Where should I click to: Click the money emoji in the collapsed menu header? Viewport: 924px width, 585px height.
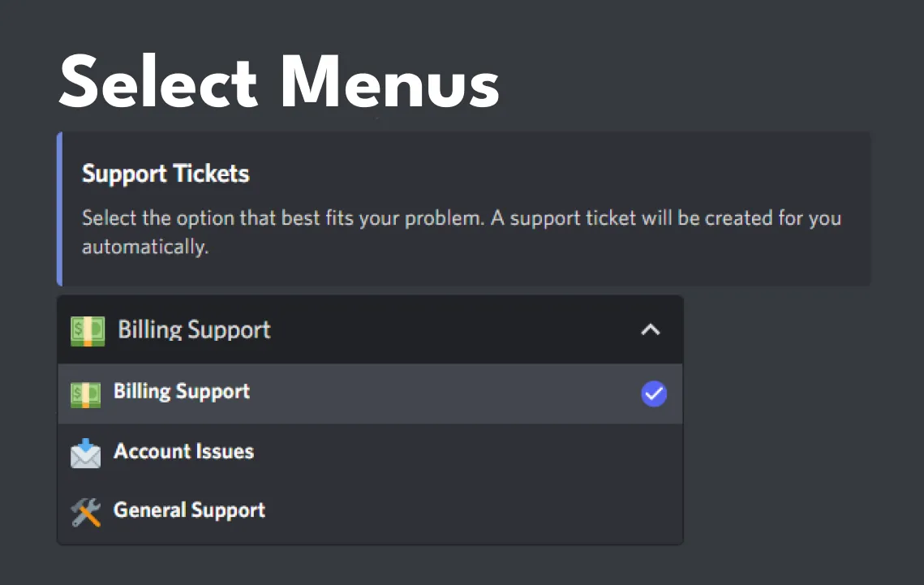coord(88,329)
